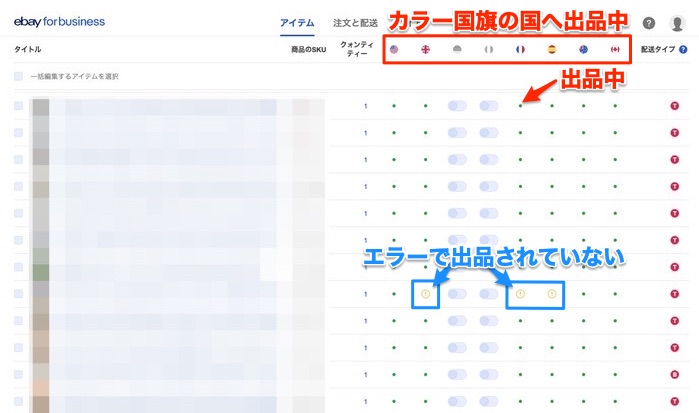Click the Canada flag column icon
Image resolution: width=699 pixels, height=413 pixels.
614,49
